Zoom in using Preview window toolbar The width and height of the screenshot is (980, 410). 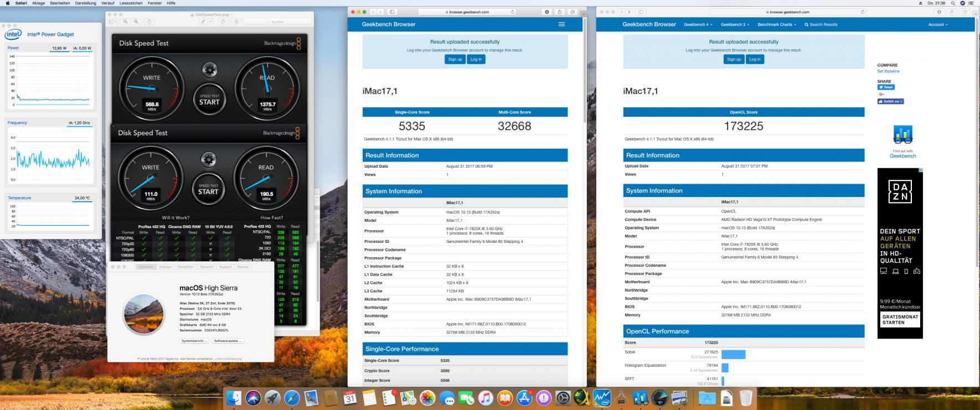click(x=136, y=22)
